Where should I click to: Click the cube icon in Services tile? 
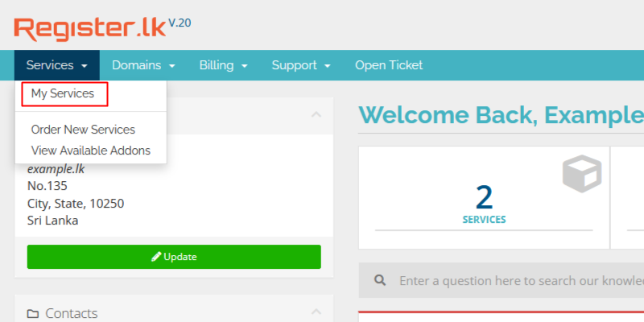(581, 175)
